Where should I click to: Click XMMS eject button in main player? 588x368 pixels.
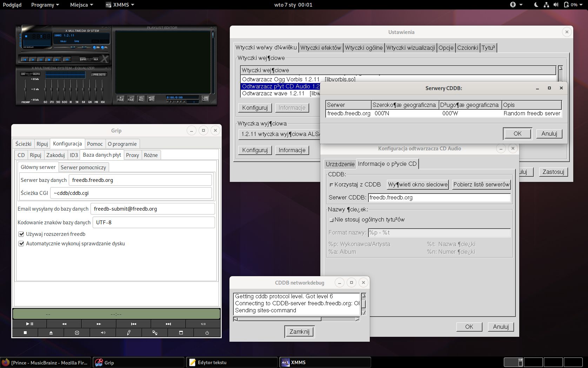pos(67,59)
